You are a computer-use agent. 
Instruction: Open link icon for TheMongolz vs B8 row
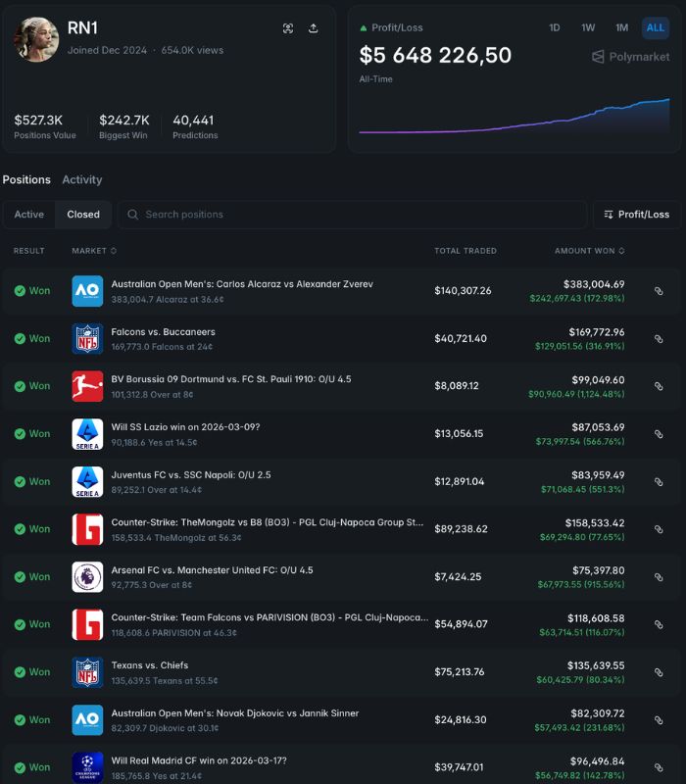coord(659,529)
